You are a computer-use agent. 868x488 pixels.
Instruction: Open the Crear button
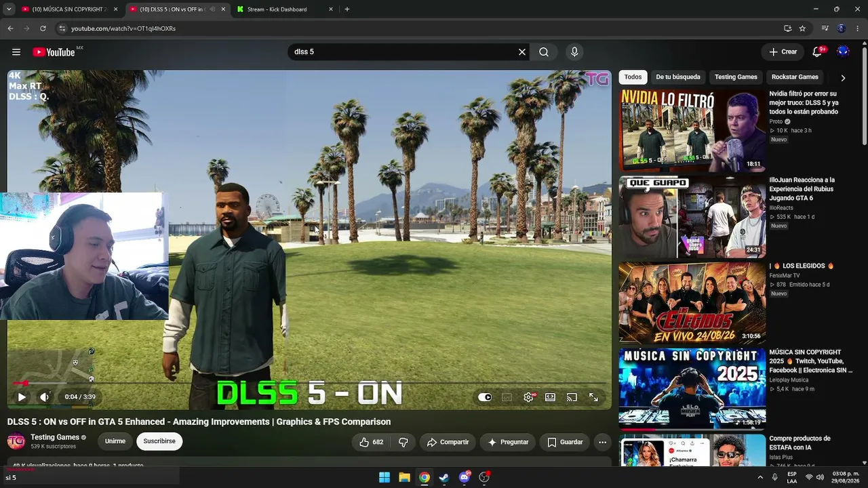[x=783, y=52]
